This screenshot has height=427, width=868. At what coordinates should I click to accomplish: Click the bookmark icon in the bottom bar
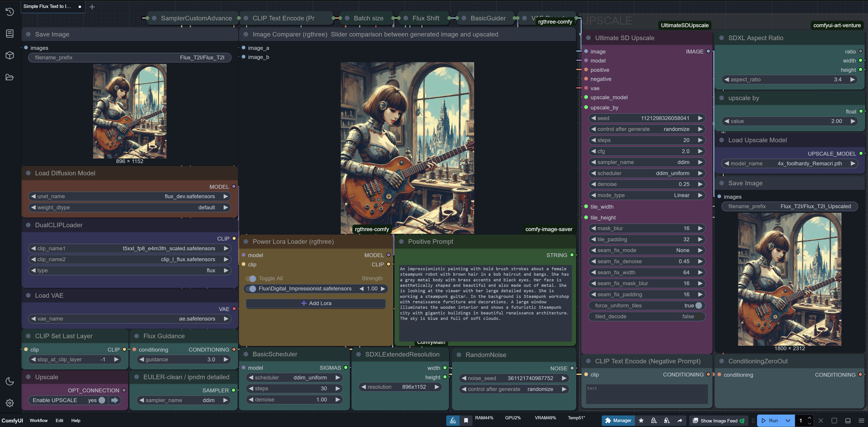(x=466, y=420)
